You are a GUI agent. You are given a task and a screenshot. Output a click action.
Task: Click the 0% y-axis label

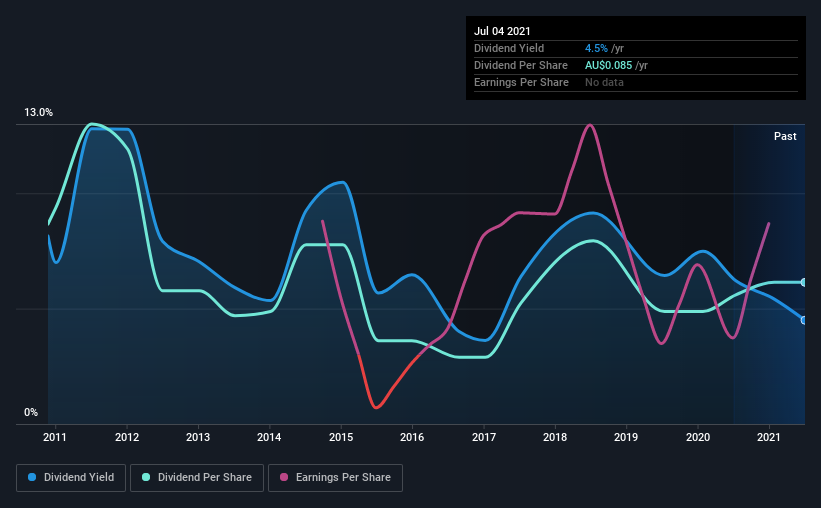click(31, 413)
